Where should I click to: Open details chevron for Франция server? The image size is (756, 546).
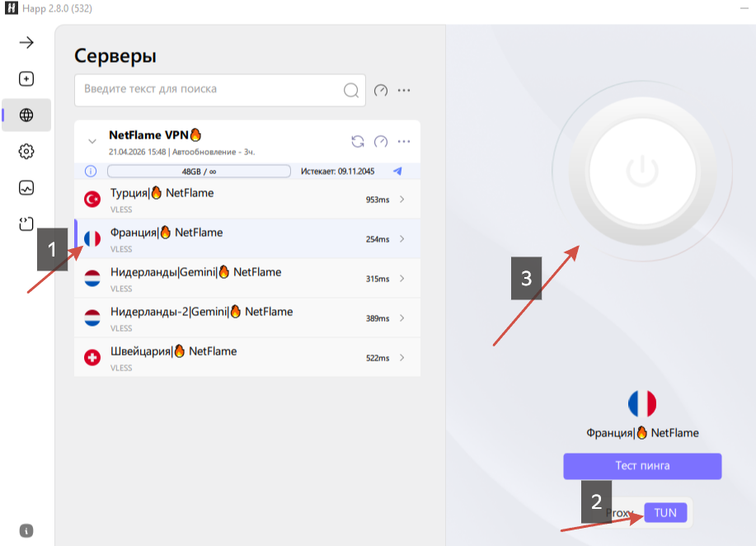pos(402,238)
